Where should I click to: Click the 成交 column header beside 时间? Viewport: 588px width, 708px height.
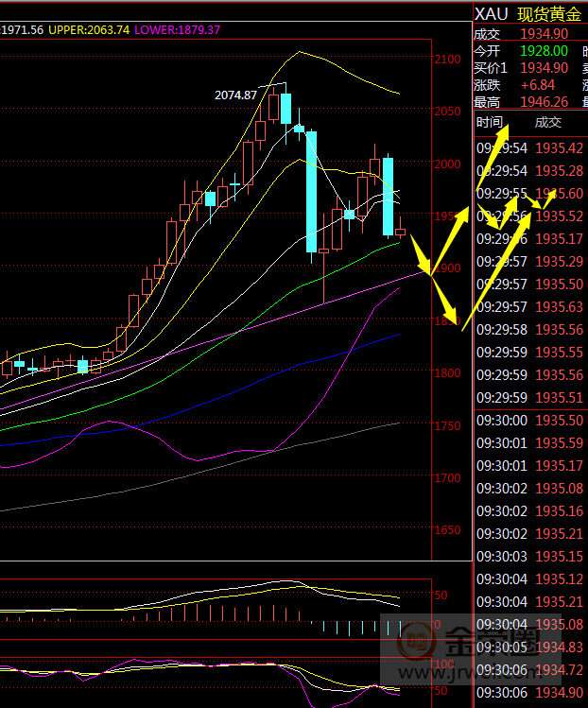click(x=547, y=122)
